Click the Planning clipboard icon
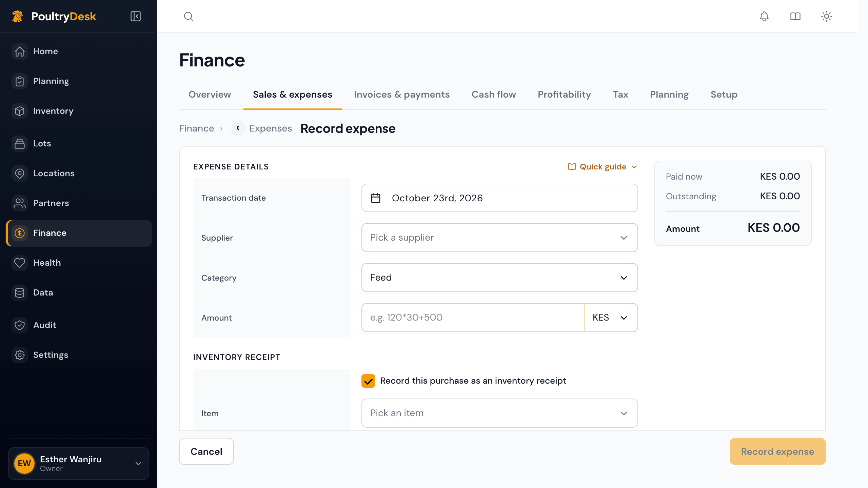This screenshot has width=868, height=488. [x=20, y=81]
